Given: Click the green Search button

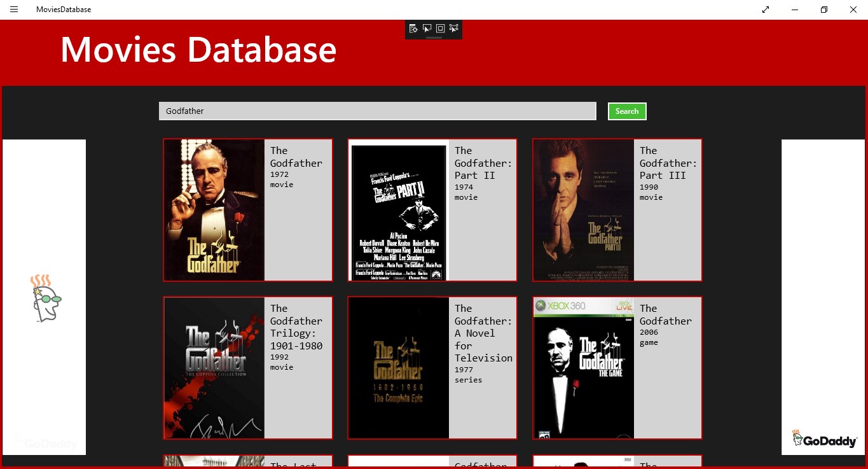Looking at the screenshot, I should point(627,111).
